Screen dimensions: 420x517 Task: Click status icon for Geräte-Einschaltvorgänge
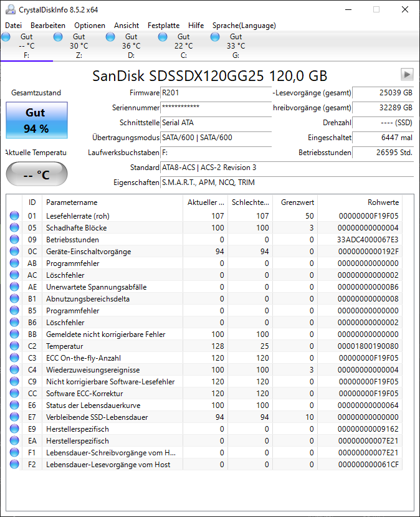(x=14, y=251)
